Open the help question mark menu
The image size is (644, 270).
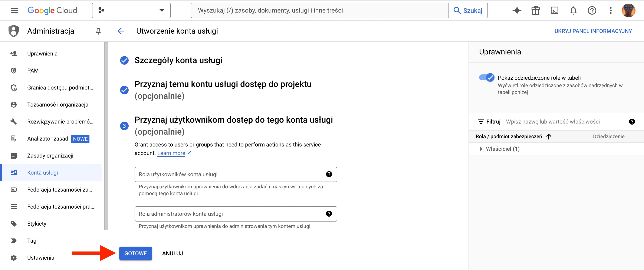[592, 10]
